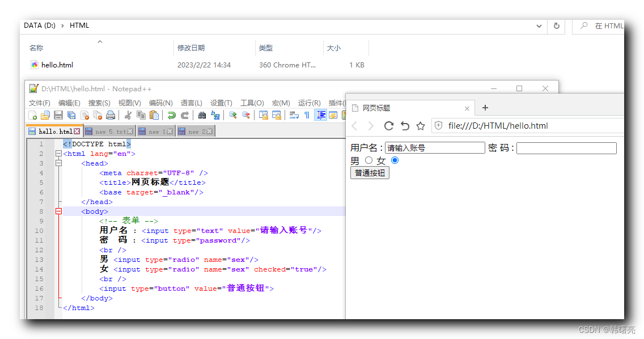Screen dimensions: 644x339
Task: Click the Open file icon in Notepad++
Action: coord(45,116)
